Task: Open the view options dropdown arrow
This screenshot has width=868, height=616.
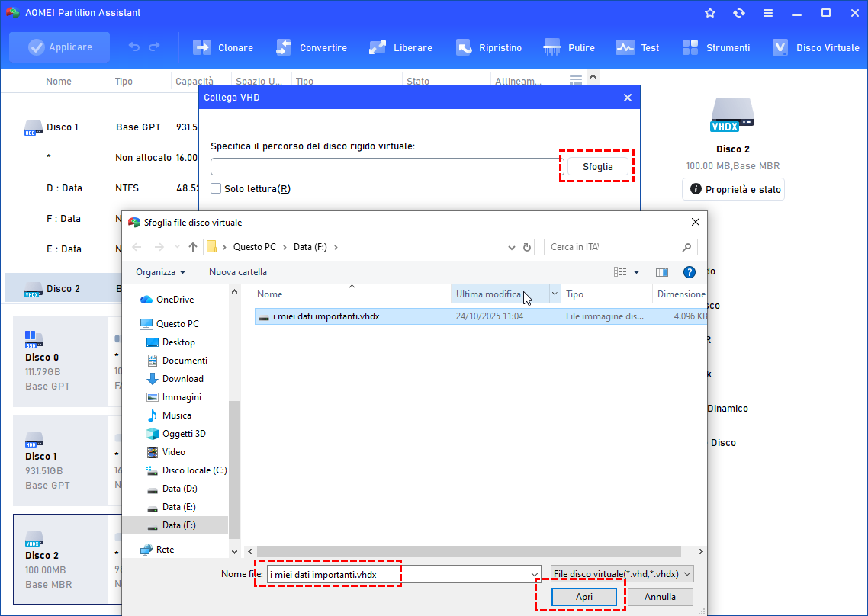Action: coord(637,271)
